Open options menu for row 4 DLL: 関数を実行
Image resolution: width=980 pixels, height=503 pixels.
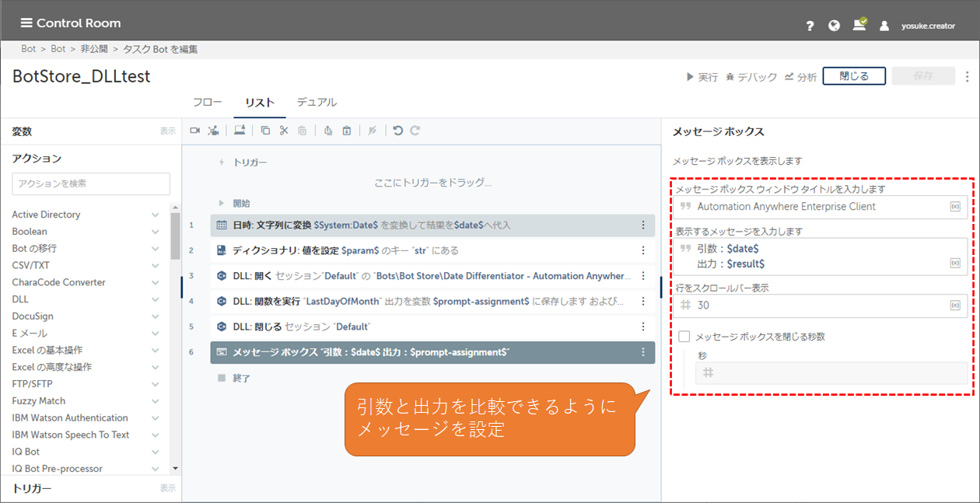(643, 301)
